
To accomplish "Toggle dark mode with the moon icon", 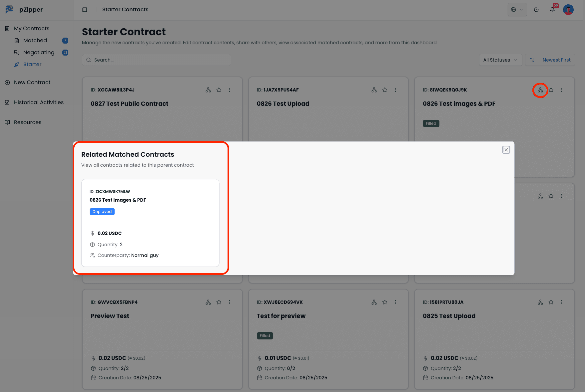I will [x=536, y=10].
